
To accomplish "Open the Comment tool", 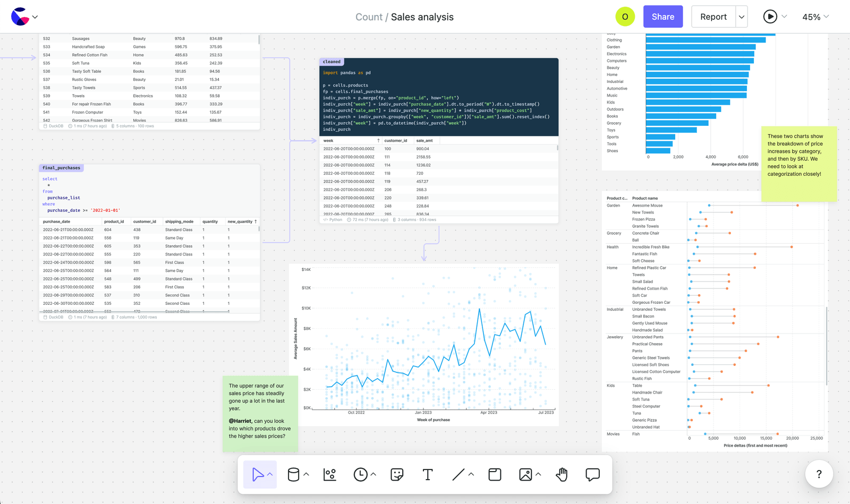I will click(593, 474).
